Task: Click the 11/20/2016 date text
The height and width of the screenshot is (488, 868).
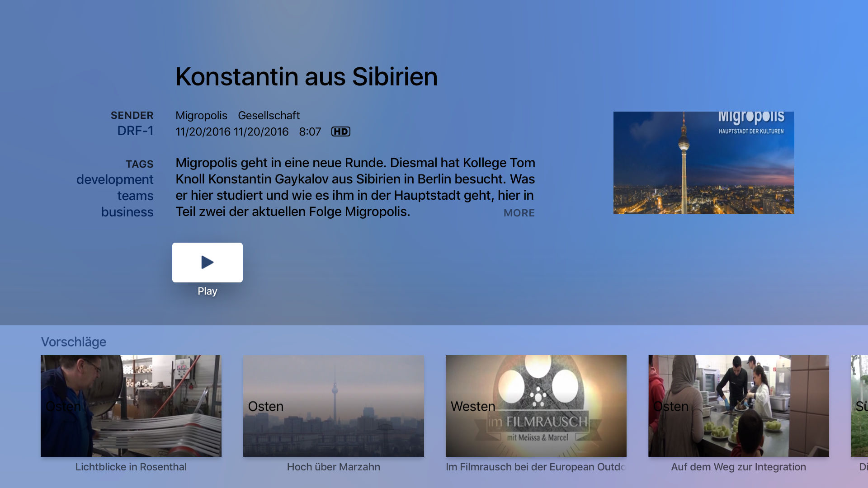Action: pos(232,131)
